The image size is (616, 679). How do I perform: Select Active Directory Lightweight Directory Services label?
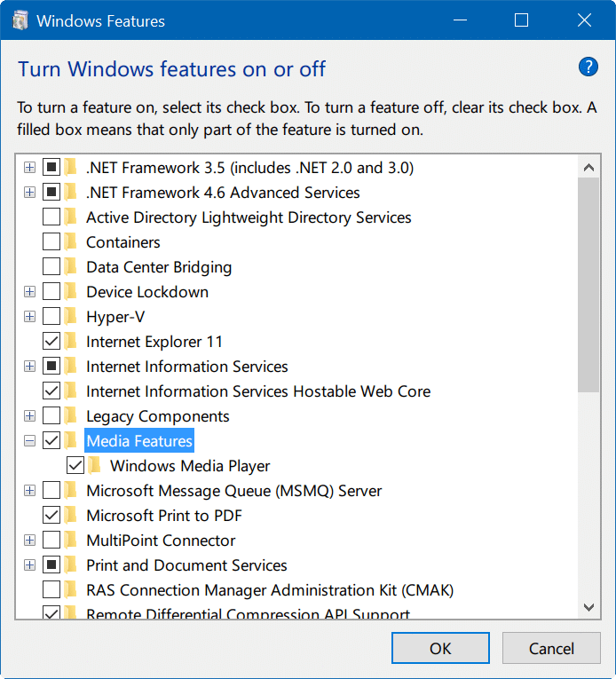click(249, 217)
